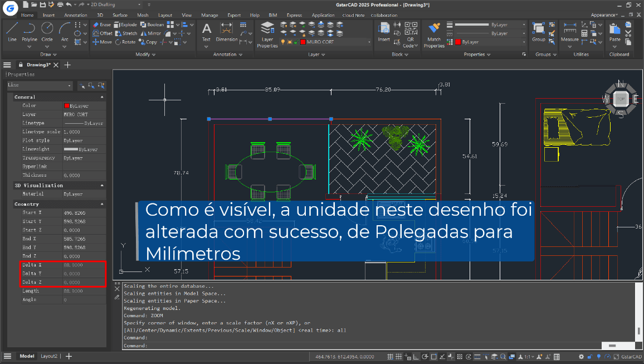Toggle the lock UI icon in status bar
644x364 pixels.
click(x=590, y=357)
